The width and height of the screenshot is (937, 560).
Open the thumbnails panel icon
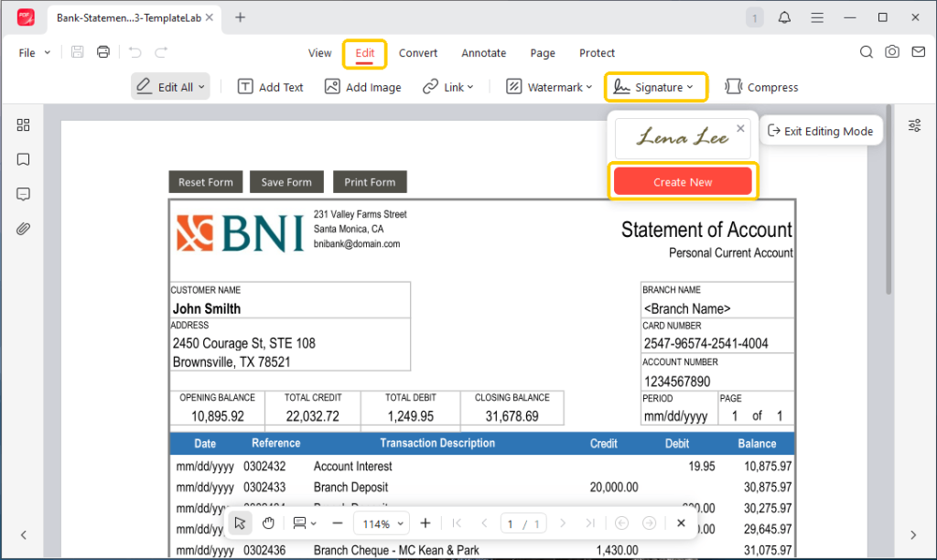click(23, 125)
